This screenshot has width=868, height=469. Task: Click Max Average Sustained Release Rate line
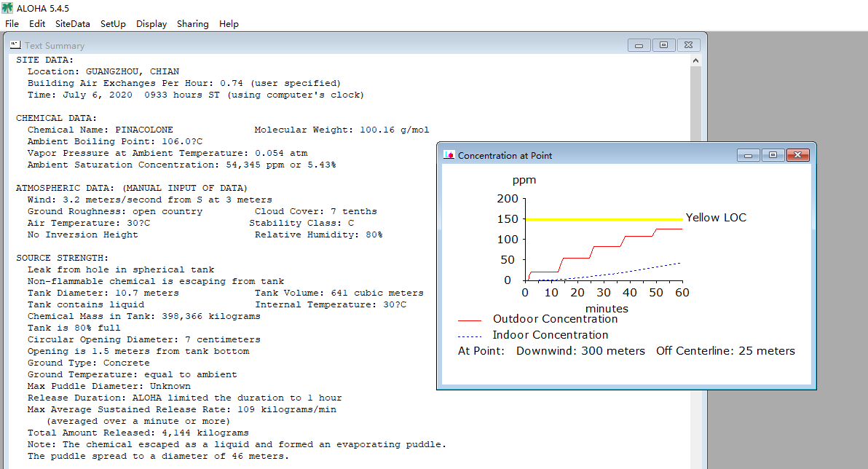pos(182,409)
